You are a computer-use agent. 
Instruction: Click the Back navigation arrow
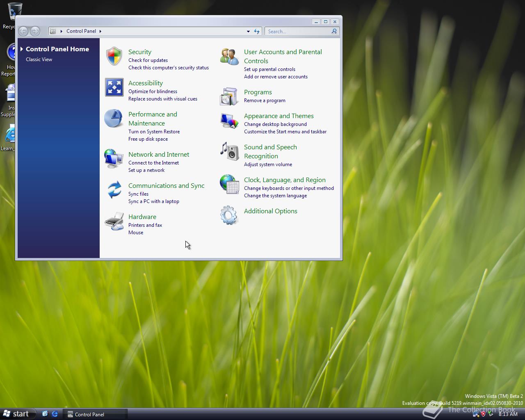click(23, 31)
